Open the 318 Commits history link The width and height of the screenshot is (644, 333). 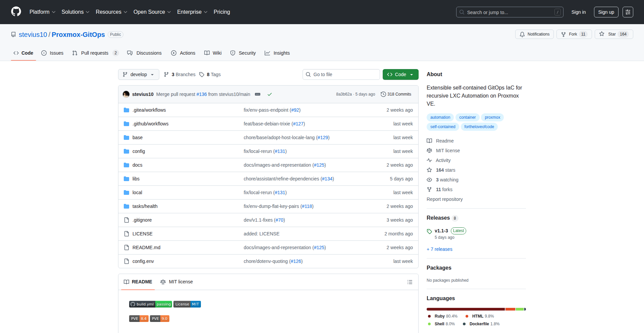(x=396, y=94)
